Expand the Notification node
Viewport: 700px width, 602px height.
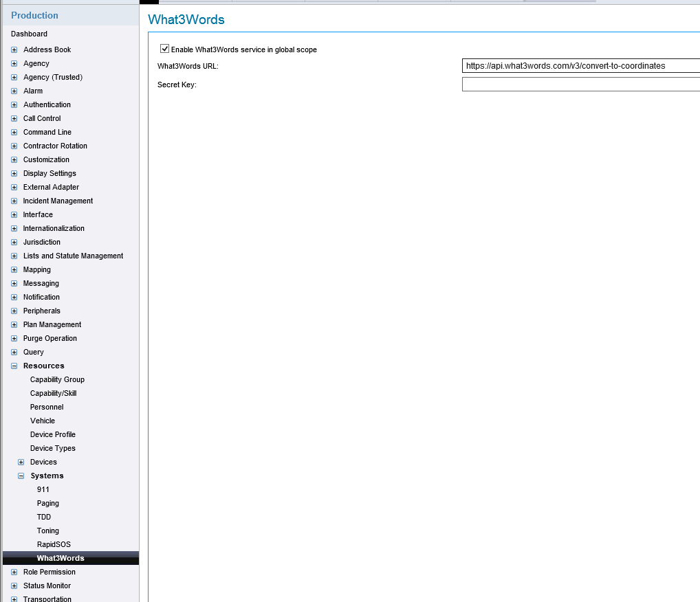(x=14, y=297)
